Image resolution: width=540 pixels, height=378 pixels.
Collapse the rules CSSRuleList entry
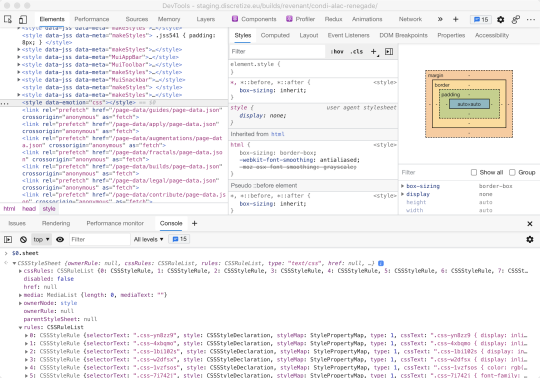(20, 327)
